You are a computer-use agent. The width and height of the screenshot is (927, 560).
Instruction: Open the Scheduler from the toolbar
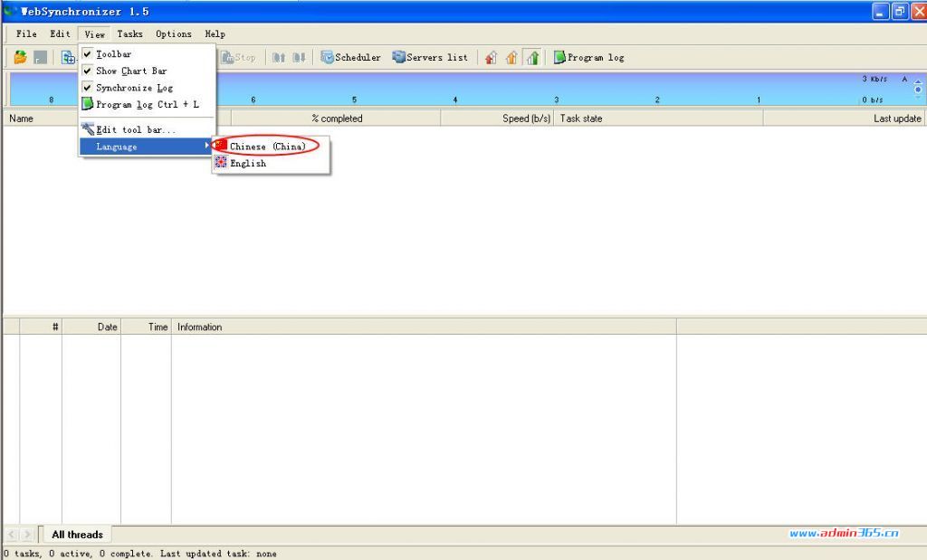tap(350, 57)
